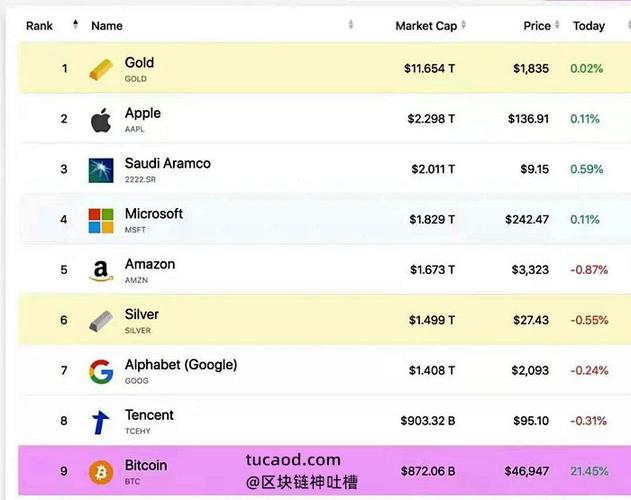Screen dimensions: 631x500
Task: Click Bitcoin's 21.45% daily change
Action: (589, 471)
